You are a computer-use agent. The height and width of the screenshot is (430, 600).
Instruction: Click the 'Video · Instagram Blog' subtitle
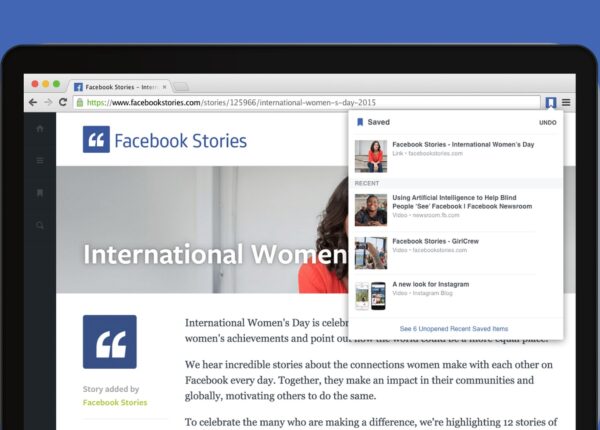(422, 293)
